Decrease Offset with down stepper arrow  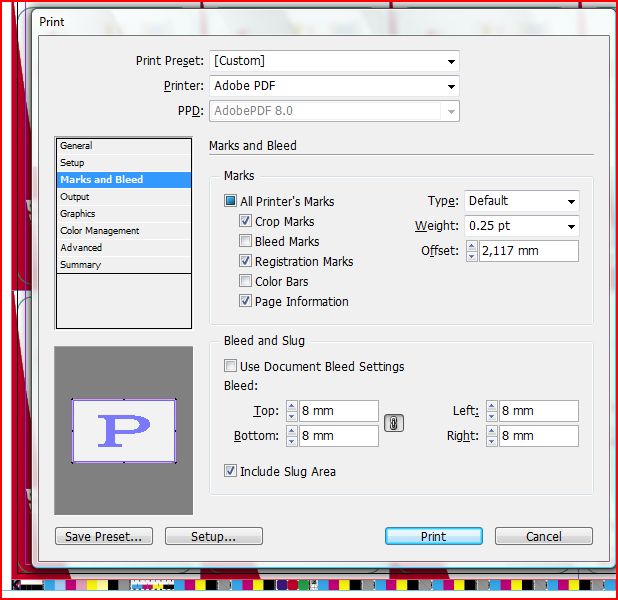click(x=471, y=256)
